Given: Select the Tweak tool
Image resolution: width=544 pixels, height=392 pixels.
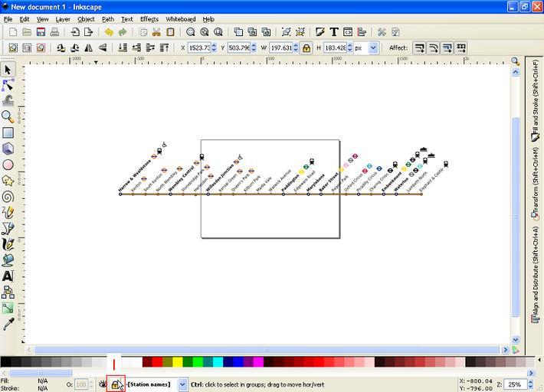Looking at the screenshot, I should pos(8,101).
